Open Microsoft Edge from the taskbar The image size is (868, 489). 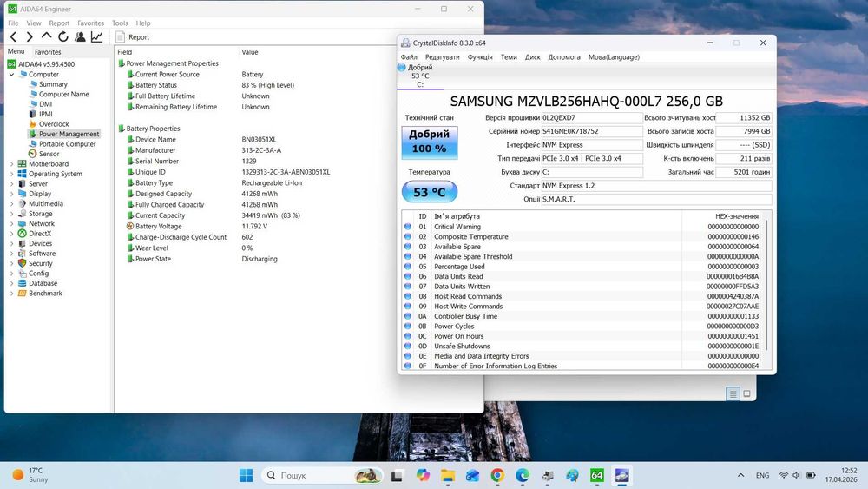point(523,475)
